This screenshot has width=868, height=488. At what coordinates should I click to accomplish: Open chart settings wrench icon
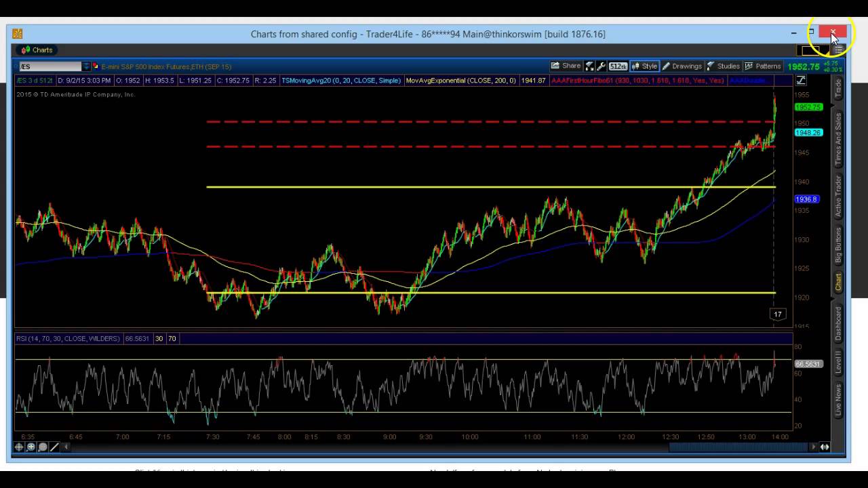click(x=601, y=66)
